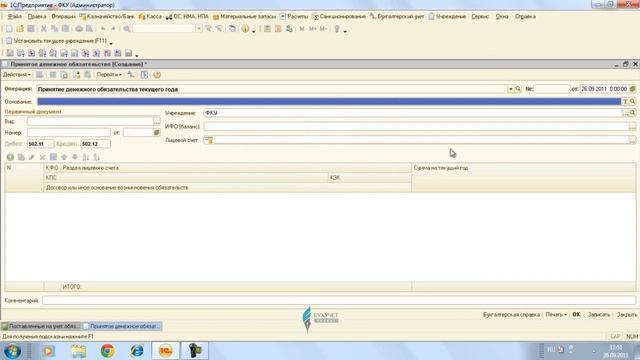
Task: Click the Move row down arrow icon
Action: [x=75, y=157]
